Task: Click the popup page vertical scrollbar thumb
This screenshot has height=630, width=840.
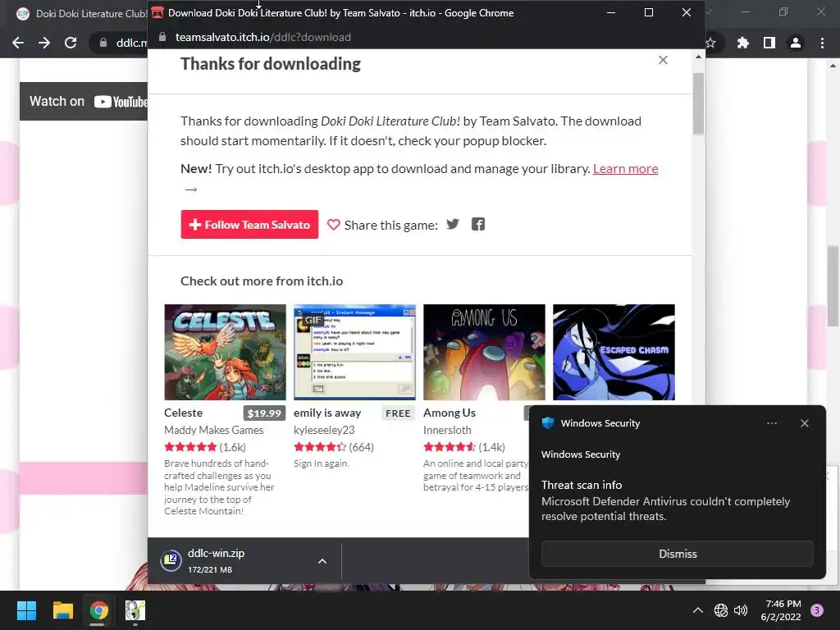Action: point(698,103)
